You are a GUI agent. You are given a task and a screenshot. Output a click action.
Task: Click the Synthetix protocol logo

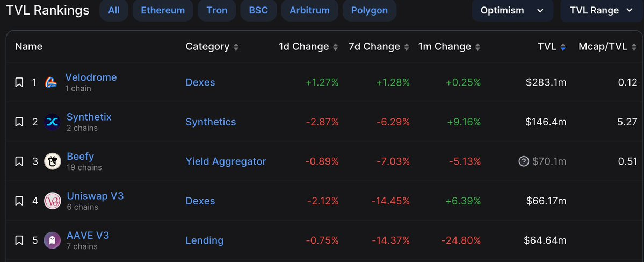[x=52, y=122]
